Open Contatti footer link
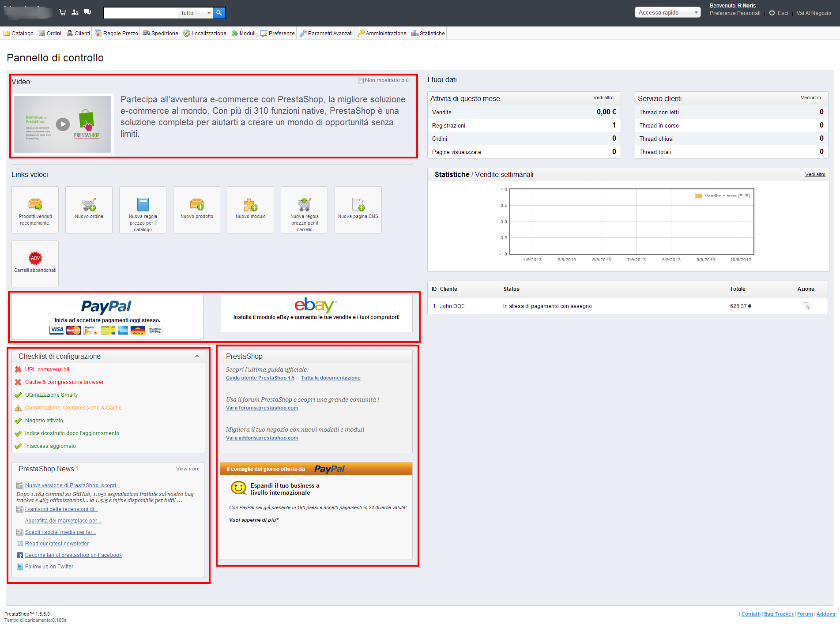Screen dimensions: 840x639 coord(751,614)
